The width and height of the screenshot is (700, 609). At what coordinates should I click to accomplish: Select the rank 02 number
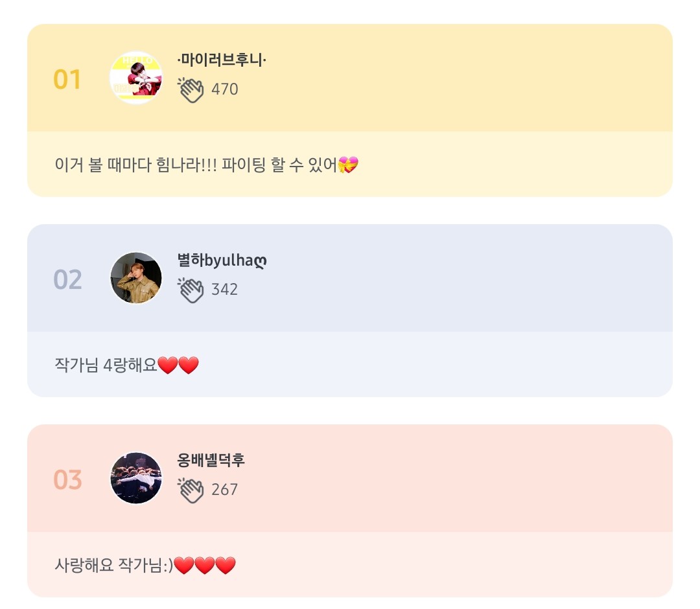[67, 281]
